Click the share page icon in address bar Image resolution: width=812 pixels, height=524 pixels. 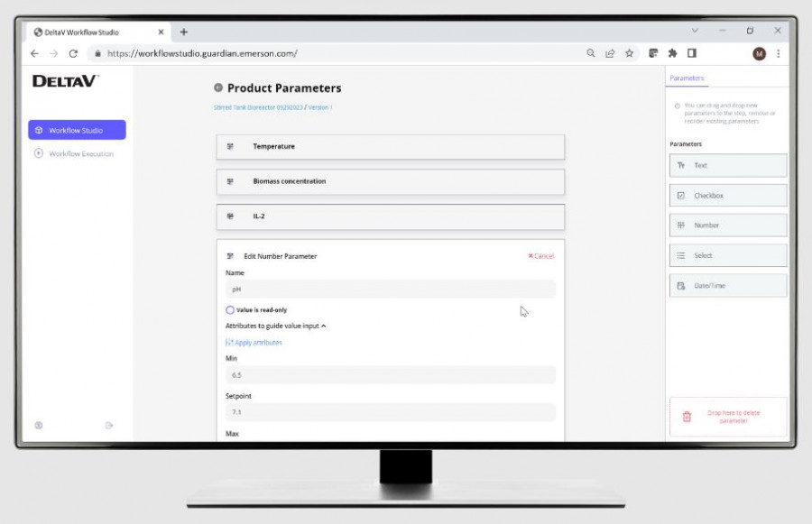pos(610,53)
